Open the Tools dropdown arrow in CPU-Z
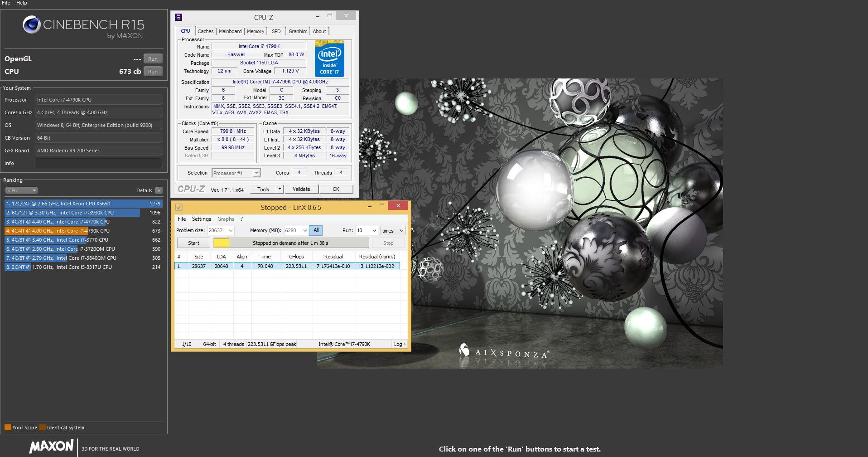 (280, 189)
